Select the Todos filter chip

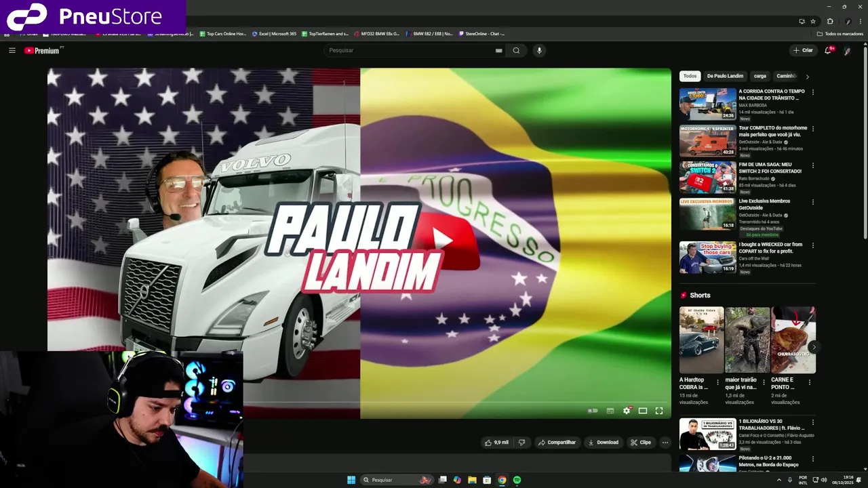[x=690, y=76]
